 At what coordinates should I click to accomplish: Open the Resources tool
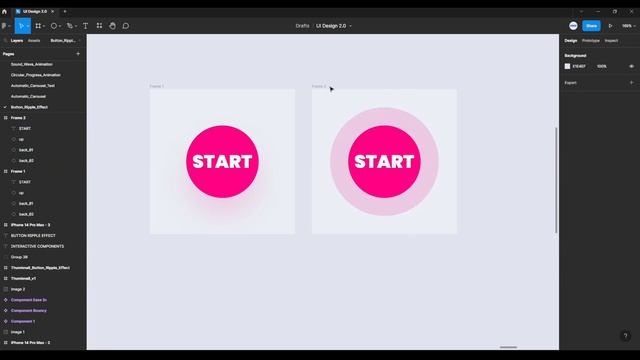coord(99,26)
